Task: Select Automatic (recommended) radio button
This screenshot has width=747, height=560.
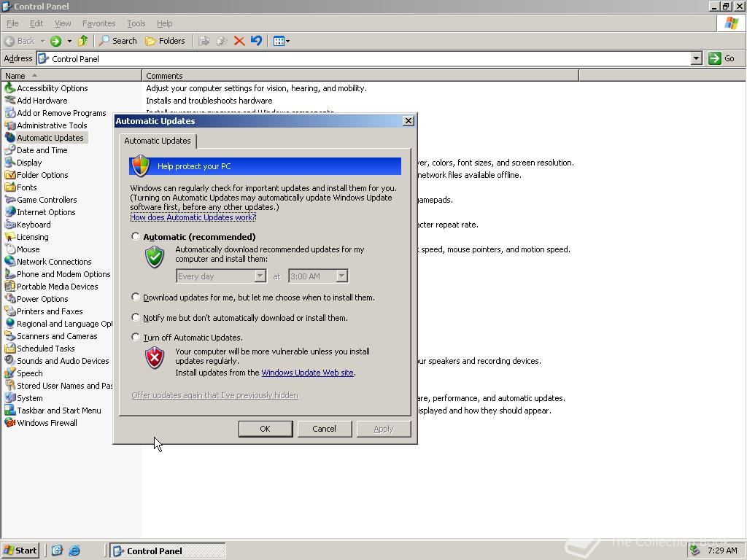Action: point(136,237)
